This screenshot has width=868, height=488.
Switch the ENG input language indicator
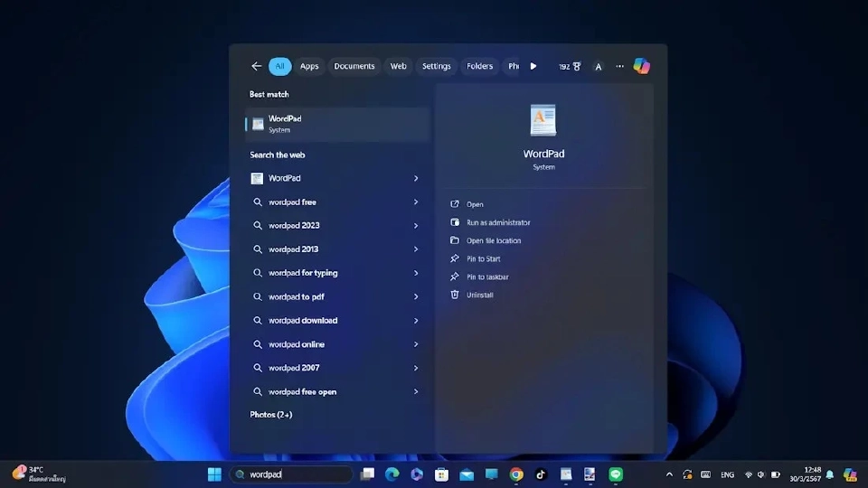(x=727, y=474)
